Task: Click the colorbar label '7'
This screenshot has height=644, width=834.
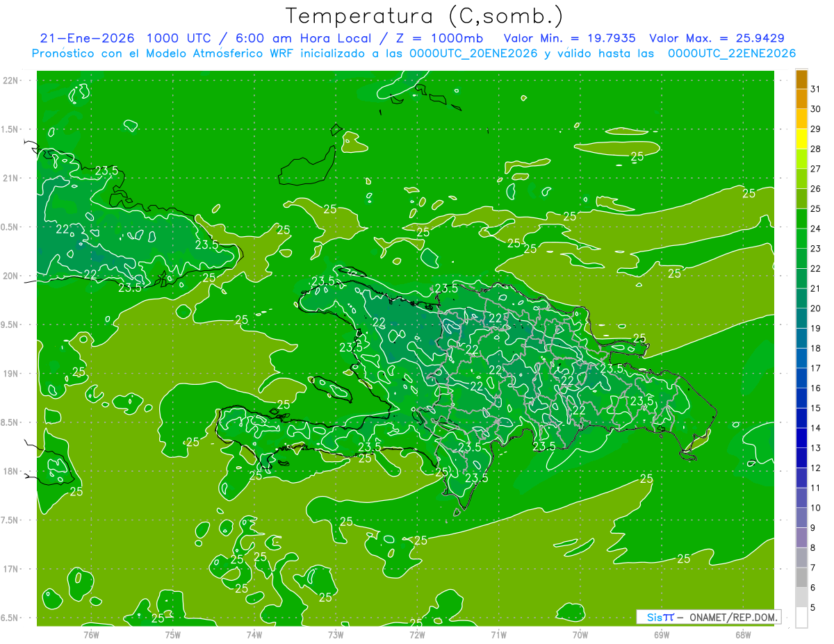Action: tap(813, 568)
